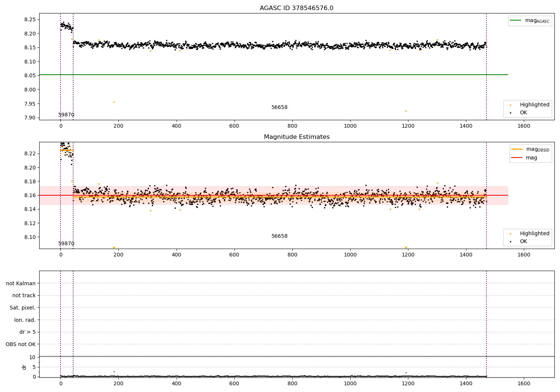Click the orange point near 8.18 above x=1300 in Magnitude Estimates
This screenshot has height=392, width=560.
coord(437,183)
